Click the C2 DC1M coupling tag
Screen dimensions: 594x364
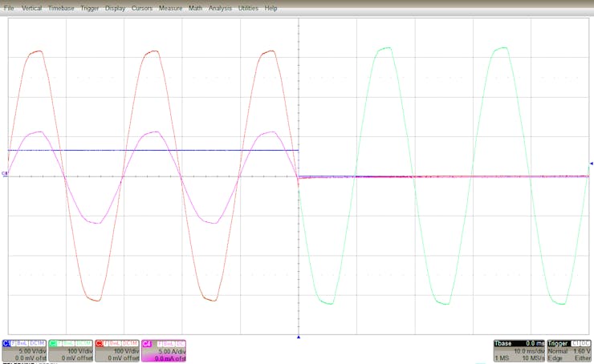click(x=83, y=343)
